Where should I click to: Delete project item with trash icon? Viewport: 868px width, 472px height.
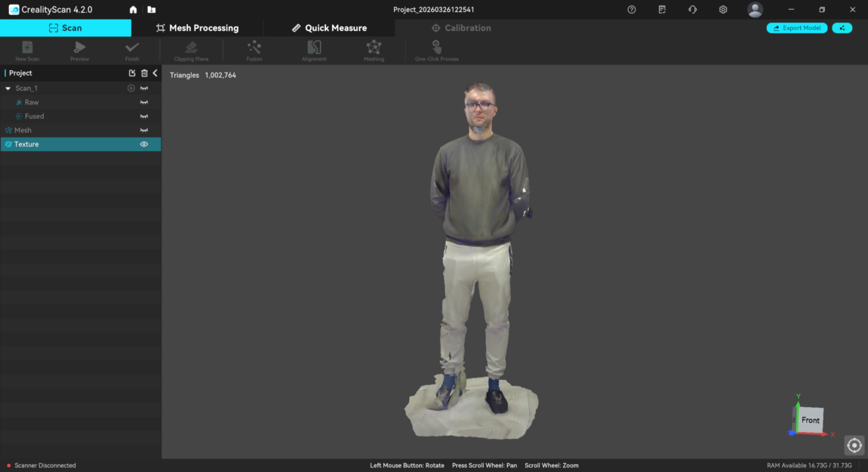point(144,73)
